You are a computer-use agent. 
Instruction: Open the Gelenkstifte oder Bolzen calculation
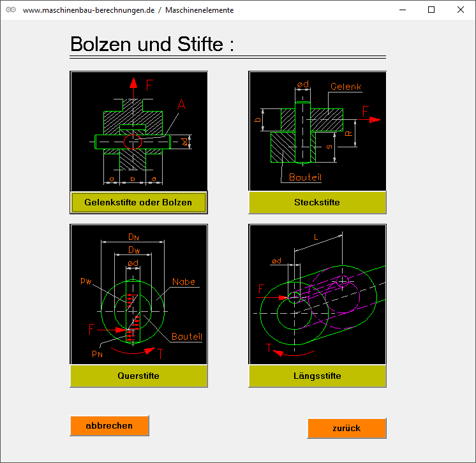138,202
